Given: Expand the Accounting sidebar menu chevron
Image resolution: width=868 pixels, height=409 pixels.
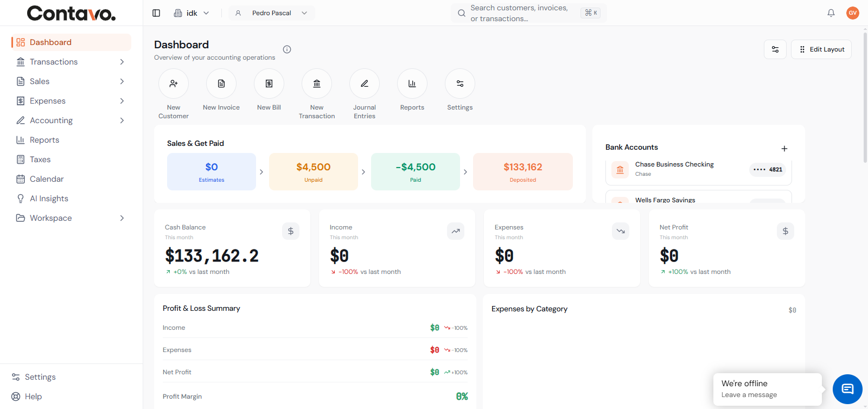Looking at the screenshot, I should pyautogui.click(x=122, y=120).
